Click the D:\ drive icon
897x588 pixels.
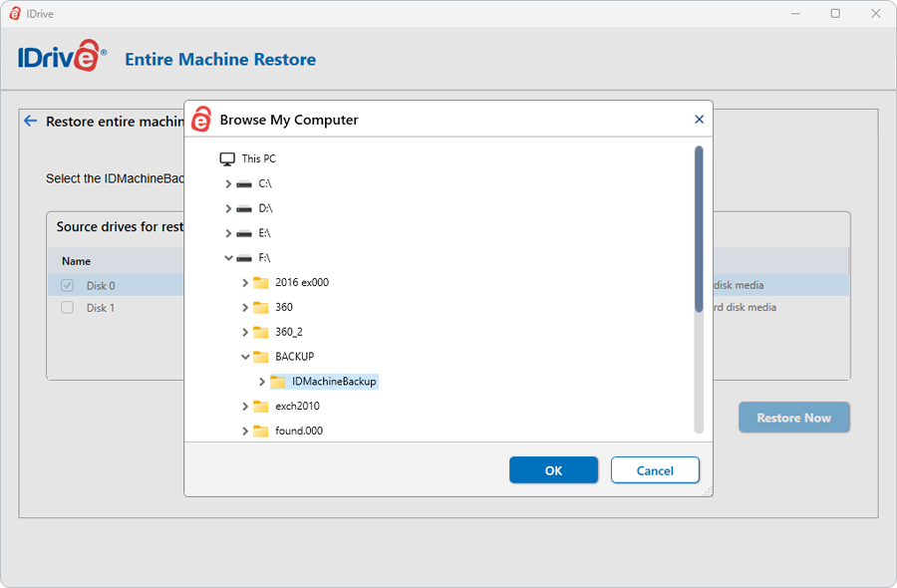[x=244, y=208]
